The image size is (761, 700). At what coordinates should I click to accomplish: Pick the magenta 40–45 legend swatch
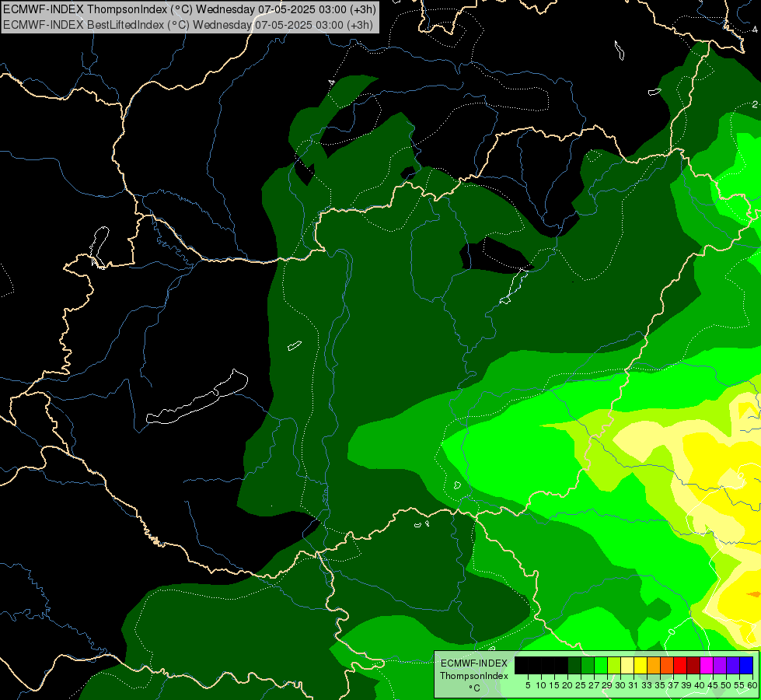[x=707, y=665]
